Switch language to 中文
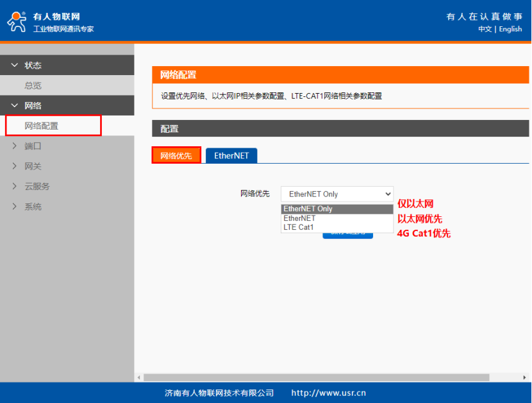 (485, 29)
